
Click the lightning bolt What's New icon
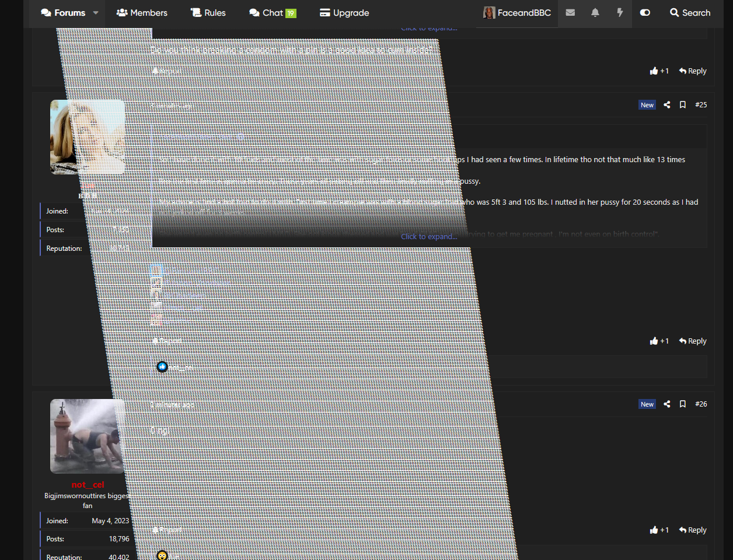[x=620, y=13]
